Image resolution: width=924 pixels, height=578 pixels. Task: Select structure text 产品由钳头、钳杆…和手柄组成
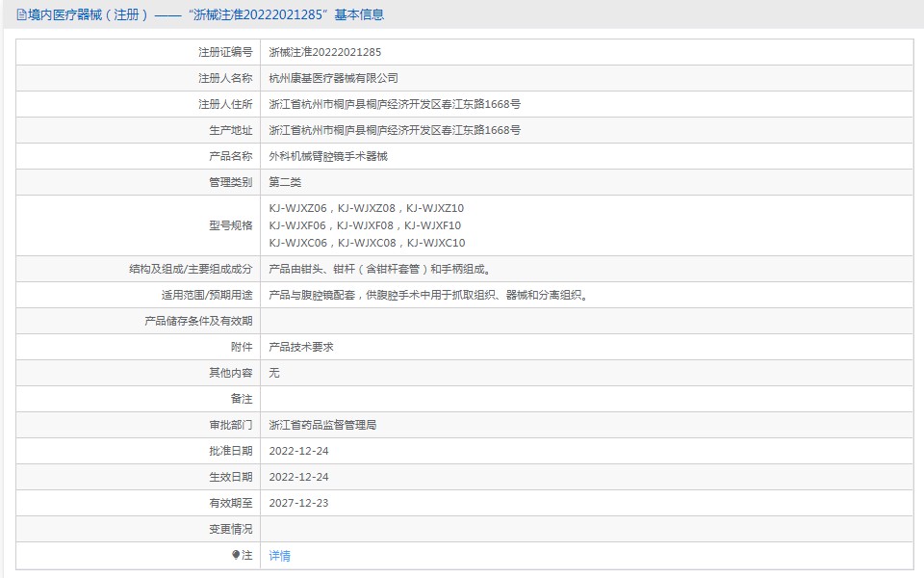click(x=381, y=269)
